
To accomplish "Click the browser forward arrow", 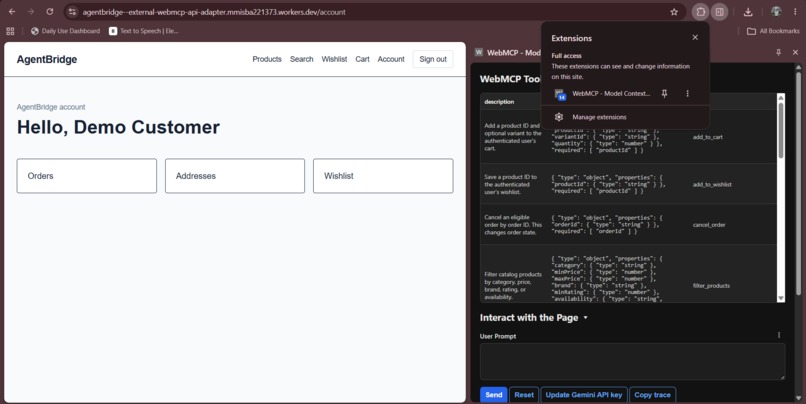I will [x=31, y=12].
